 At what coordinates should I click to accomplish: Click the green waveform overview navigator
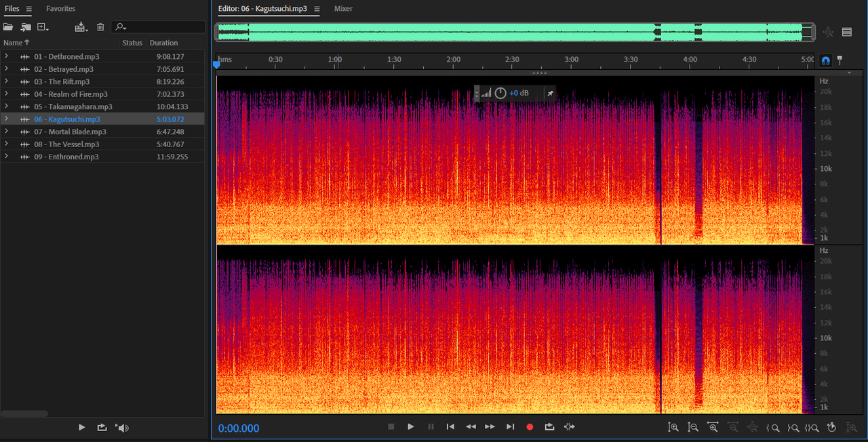[515, 32]
